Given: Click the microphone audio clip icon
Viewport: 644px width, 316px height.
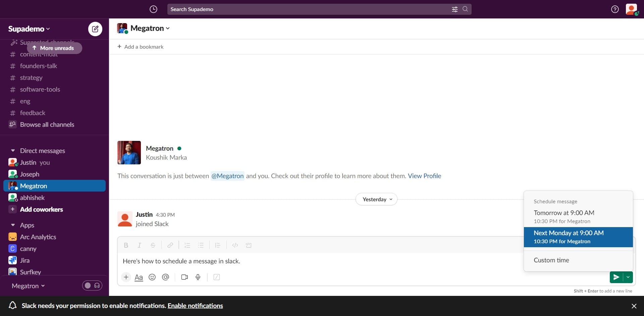Looking at the screenshot, I should pos(198,277).
